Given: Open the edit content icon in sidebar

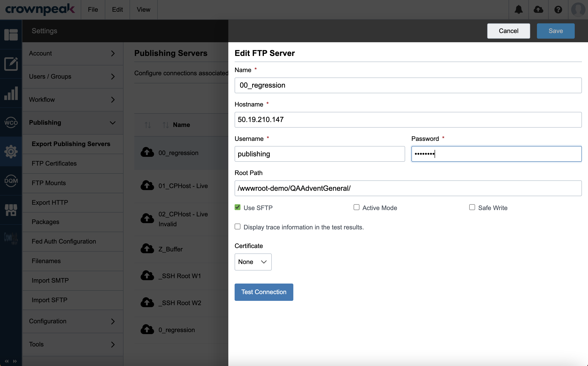Looking at the screenshot, I should pyautogui.click(x=11, y=64).
